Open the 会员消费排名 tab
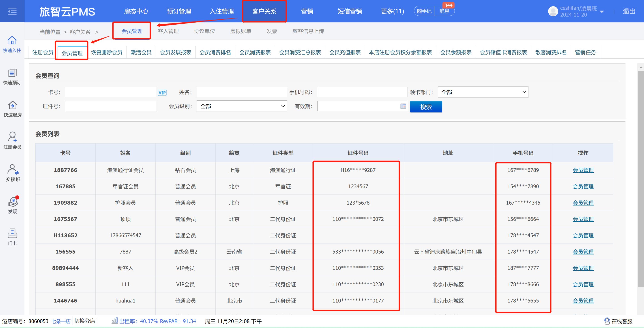Viewport: 644px width, 328px height. [x=215, y=52]
